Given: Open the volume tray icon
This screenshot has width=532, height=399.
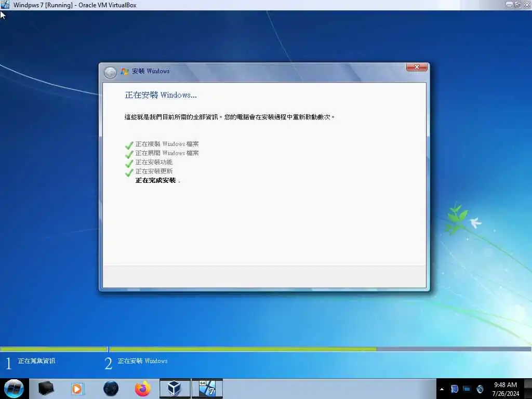Looking at the screenshot, I should [x=480, y=389].
